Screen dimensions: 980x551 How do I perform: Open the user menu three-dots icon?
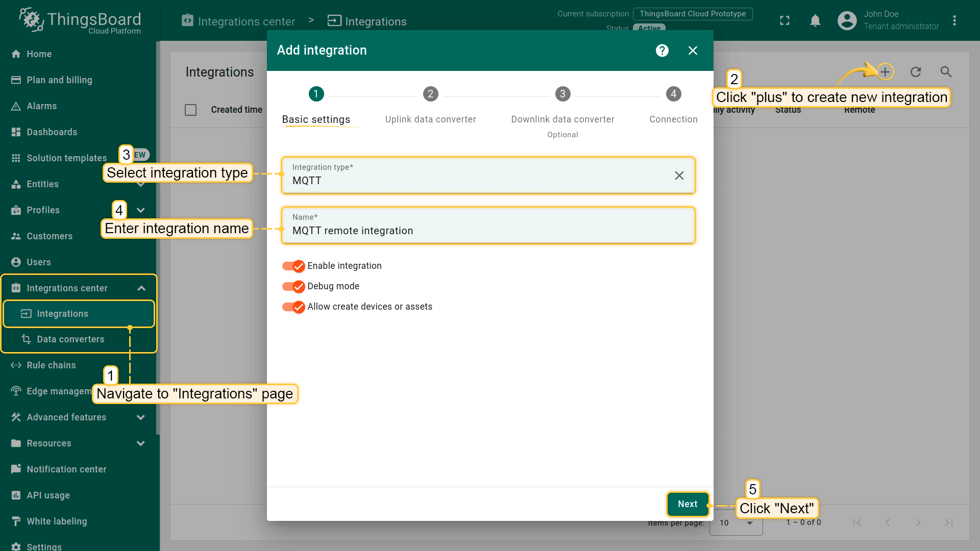[954, 20]
